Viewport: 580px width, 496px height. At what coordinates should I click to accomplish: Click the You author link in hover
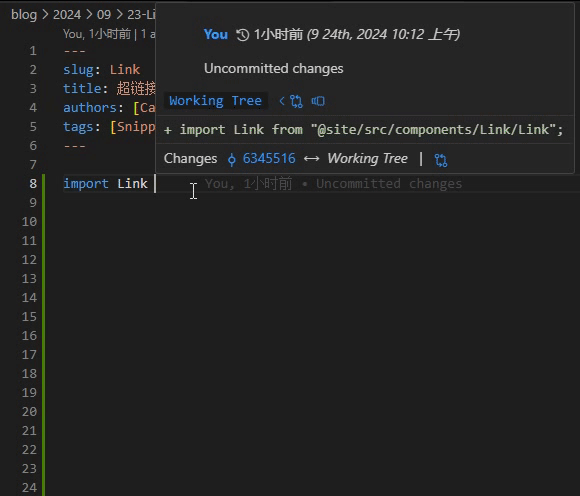(x=216, y=34)
